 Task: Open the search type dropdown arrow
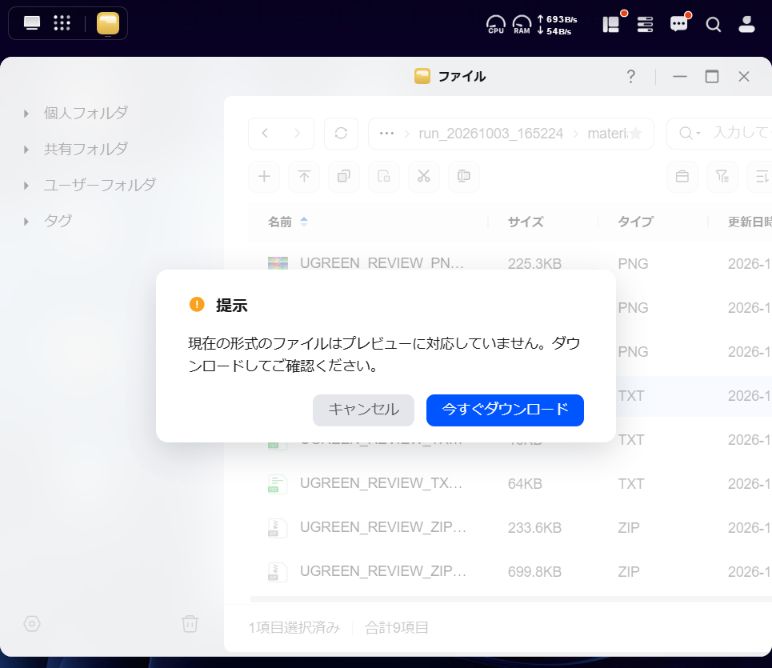pos(699,133)
